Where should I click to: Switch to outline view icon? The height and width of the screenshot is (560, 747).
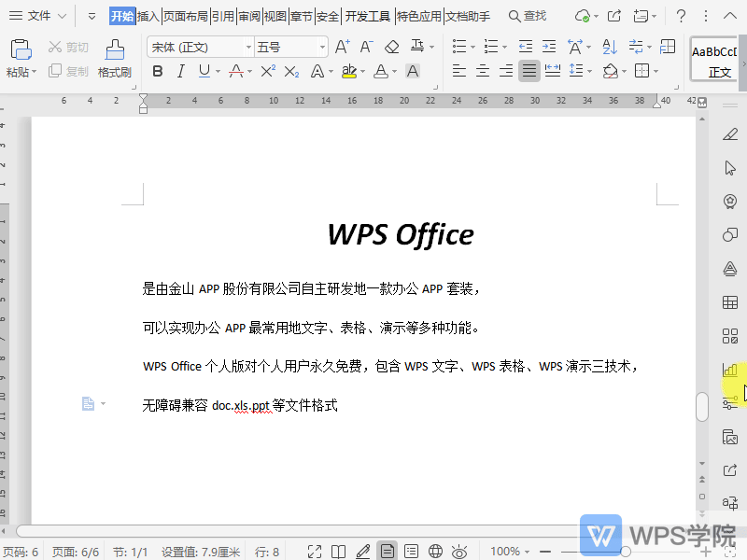coord(411,552)
